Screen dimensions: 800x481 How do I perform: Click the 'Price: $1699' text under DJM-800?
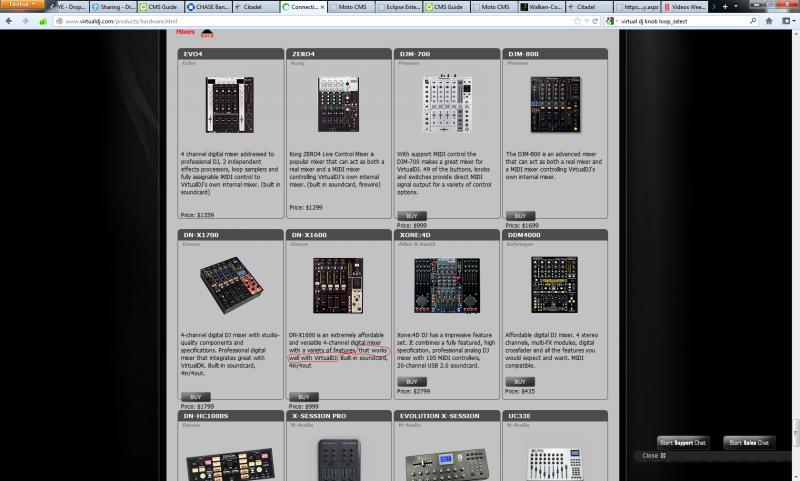pyautogui.click(x=522, y=225)
